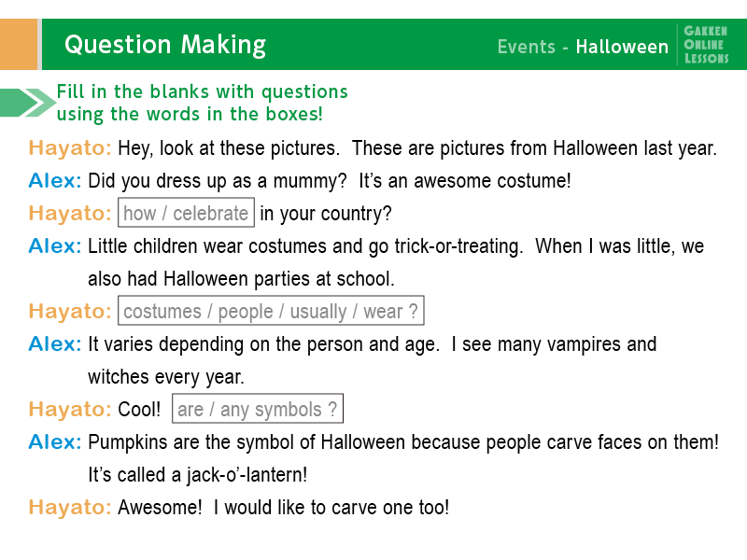Click the 'Halloween' label in header
This screenshot has width=747, height=560.
(622, 47)
